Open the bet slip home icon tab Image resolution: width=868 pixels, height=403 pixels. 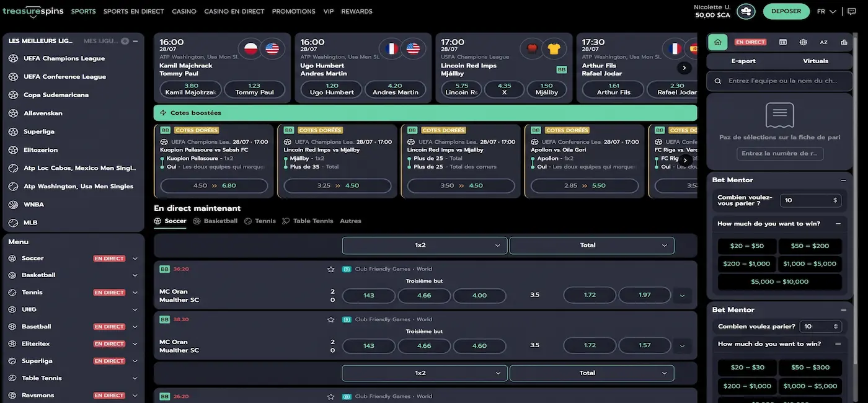pyautogui.click(x=717, y=42)
